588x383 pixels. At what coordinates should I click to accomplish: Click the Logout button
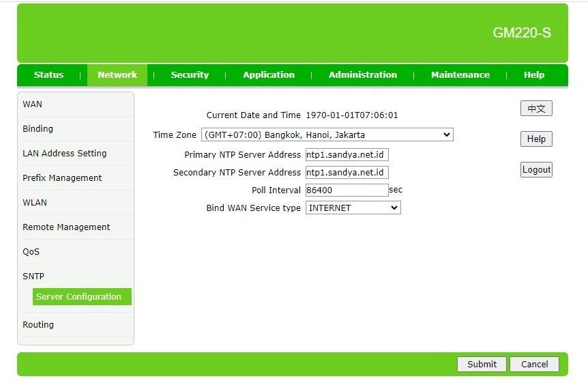535,170
